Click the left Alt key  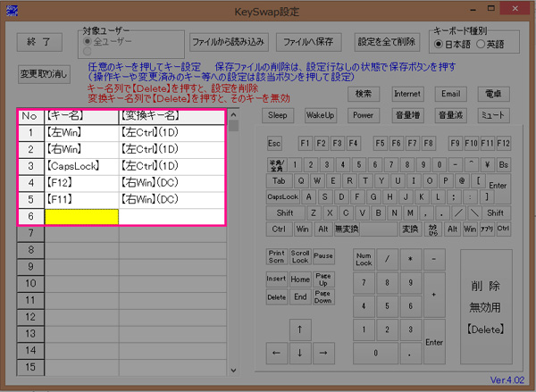coord(323,229)
